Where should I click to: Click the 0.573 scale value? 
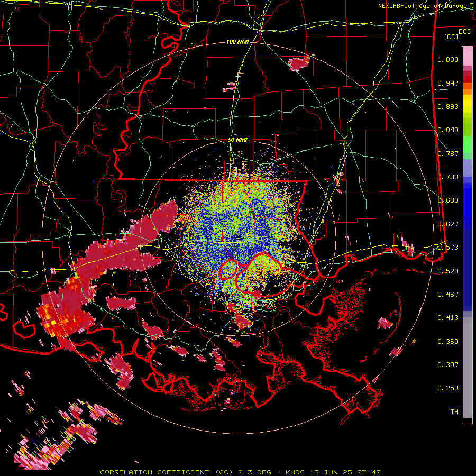pyautogui.click(x=448, y=248)
